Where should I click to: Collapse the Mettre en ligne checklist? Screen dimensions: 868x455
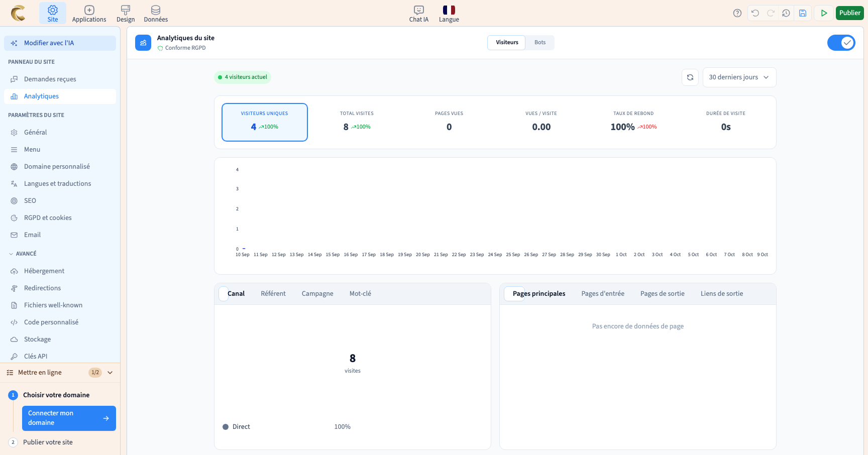[110, 373]
